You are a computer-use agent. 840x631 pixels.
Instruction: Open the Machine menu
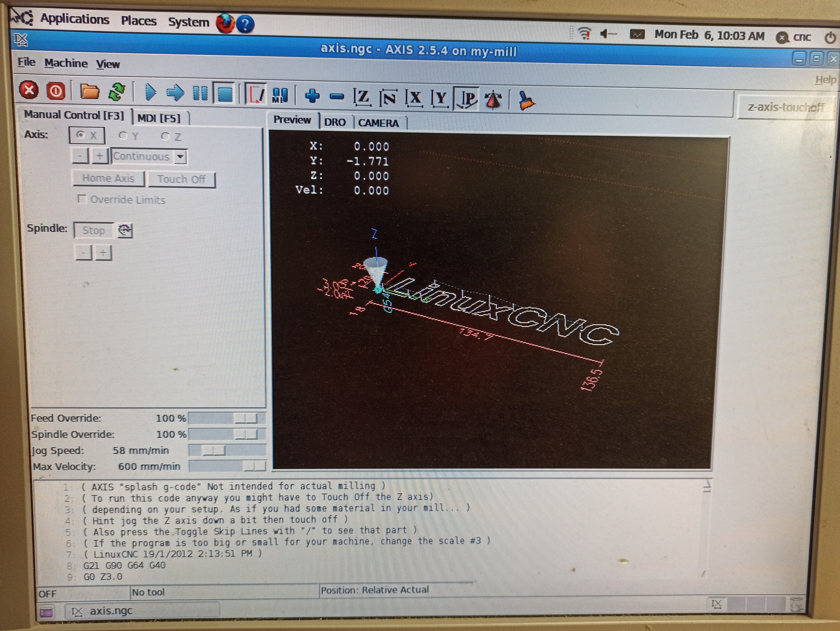66,63
